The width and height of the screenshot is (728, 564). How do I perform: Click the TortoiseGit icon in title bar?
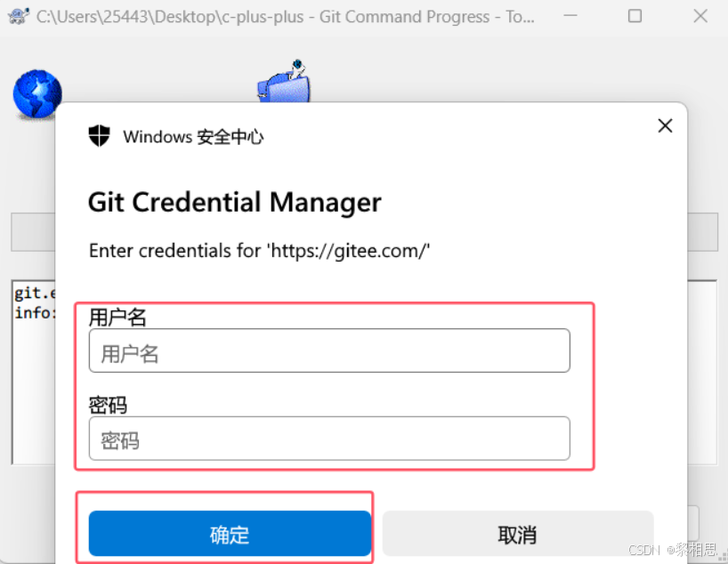coord(18,16)
